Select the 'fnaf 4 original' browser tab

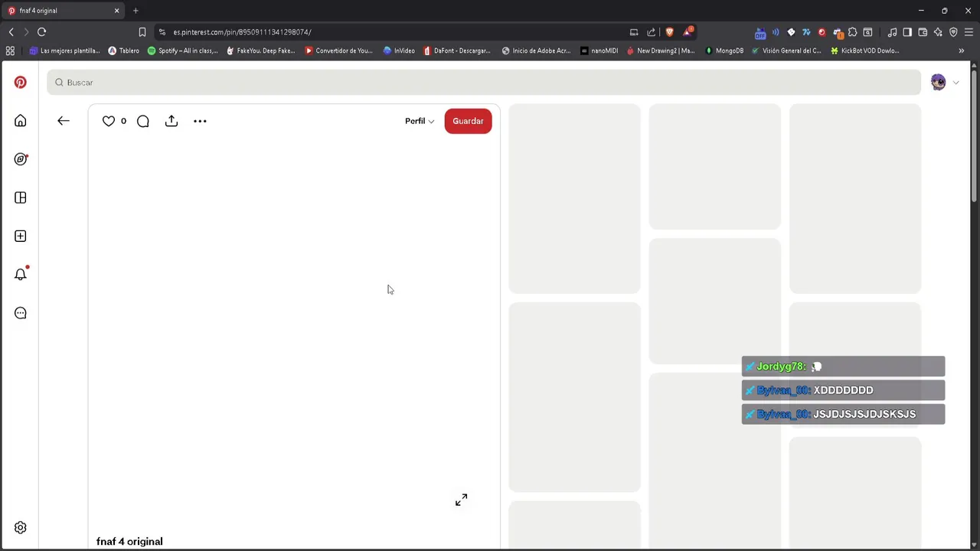pos(63,11)
